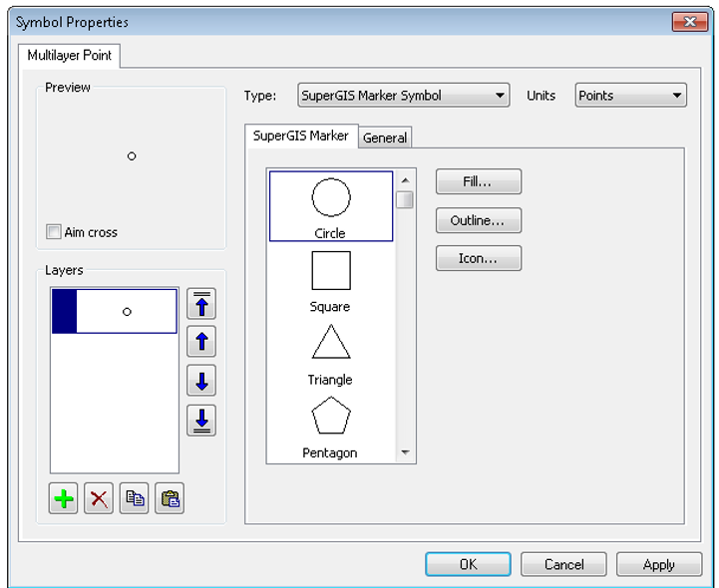Viewport: 719px width, 588px height.
Task: Choose the Square marker shape
Action: pyautogui.click(x=330, y=279)
